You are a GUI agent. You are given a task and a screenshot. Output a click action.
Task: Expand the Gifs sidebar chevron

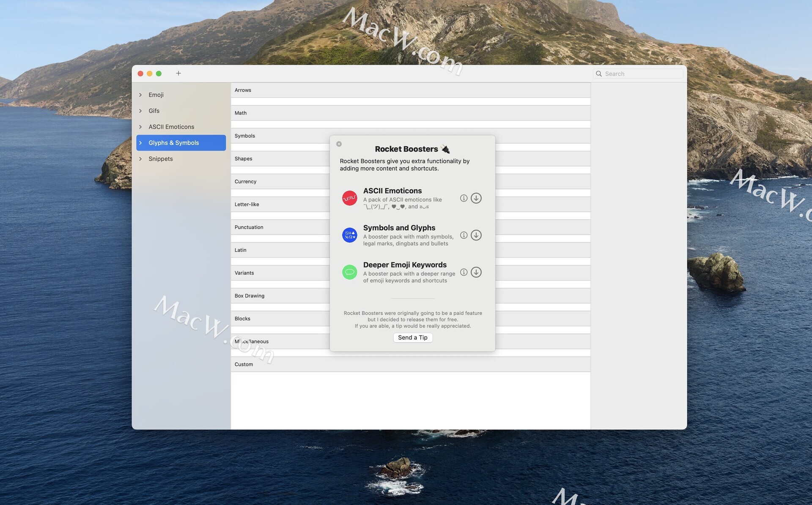tap(140, 111)
